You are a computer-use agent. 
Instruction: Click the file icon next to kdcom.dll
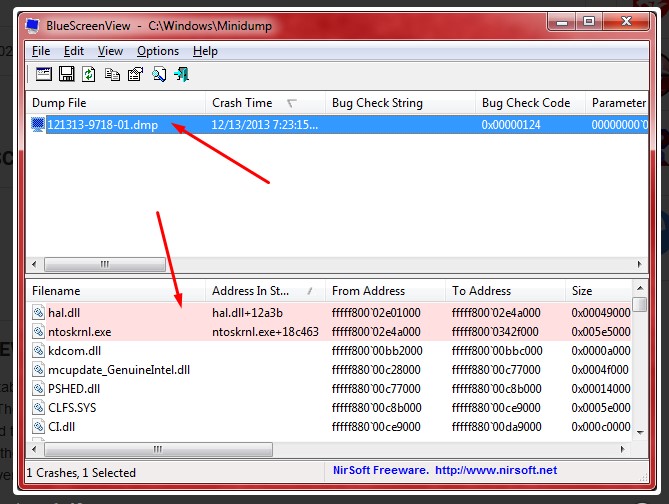(38, 350)
